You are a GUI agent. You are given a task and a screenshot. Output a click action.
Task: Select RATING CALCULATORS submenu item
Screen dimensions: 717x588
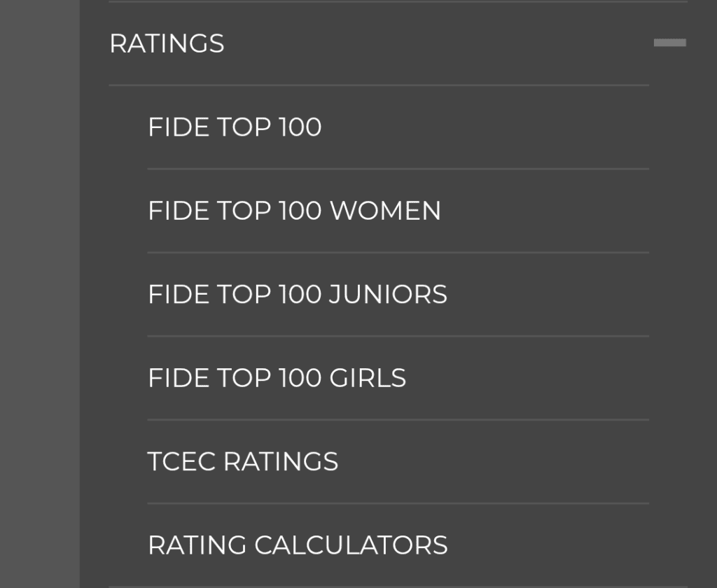[298, 545]
